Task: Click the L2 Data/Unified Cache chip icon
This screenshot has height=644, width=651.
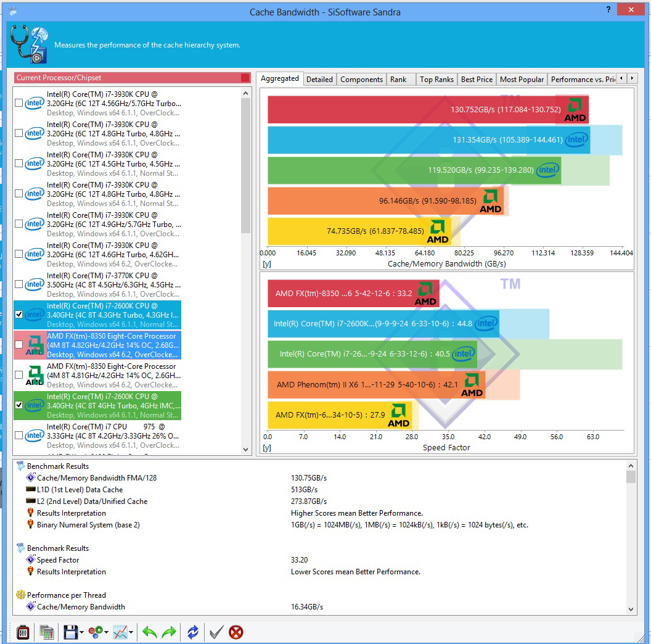Action: click(31, 501)
